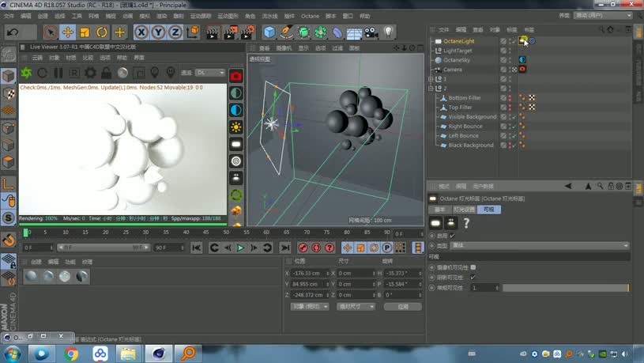
Task: Click the red Octane camera icon
Action: tap(236, 76)
